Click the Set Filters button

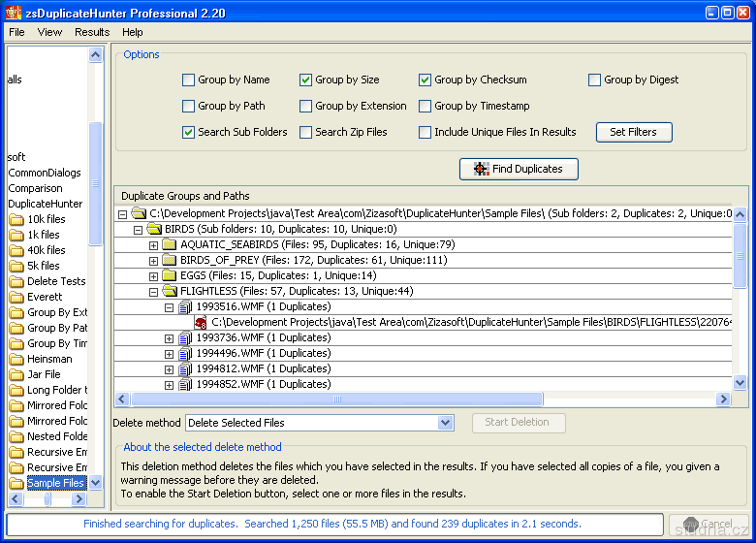633,132
